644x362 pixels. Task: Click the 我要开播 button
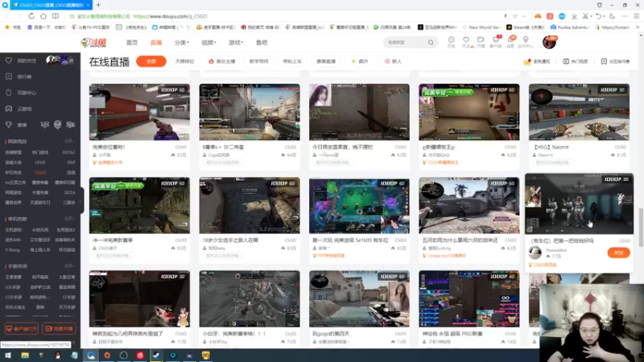[x=59, y=328]
